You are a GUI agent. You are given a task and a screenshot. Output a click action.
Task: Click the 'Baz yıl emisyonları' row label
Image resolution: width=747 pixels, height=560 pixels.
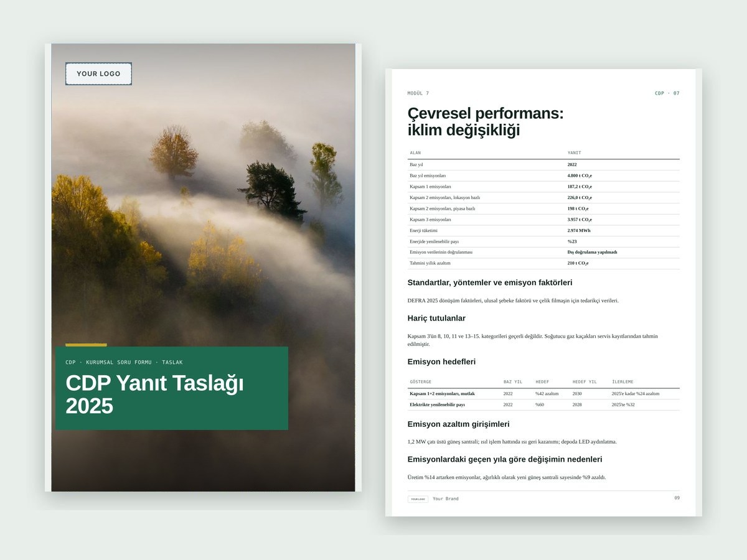point(428,176)
